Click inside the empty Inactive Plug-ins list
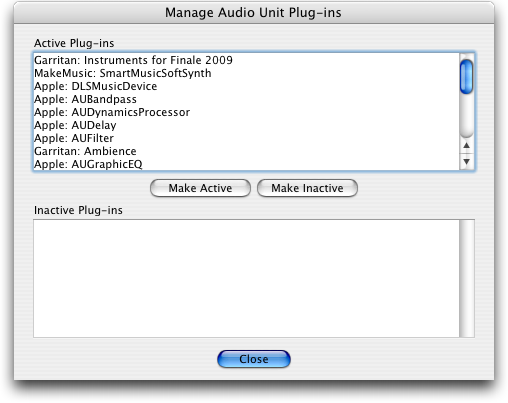Viewport: 508px width, 403px height. point(246,278)
